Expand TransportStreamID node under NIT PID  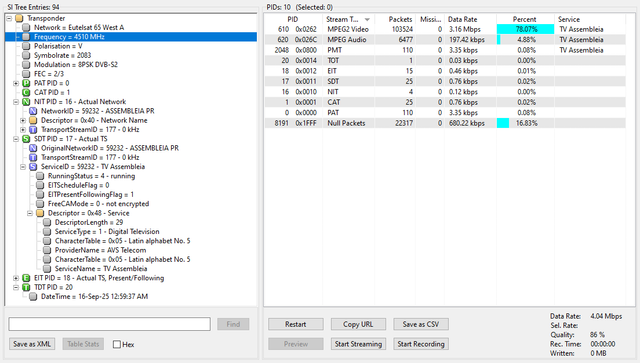pos(23,130)
